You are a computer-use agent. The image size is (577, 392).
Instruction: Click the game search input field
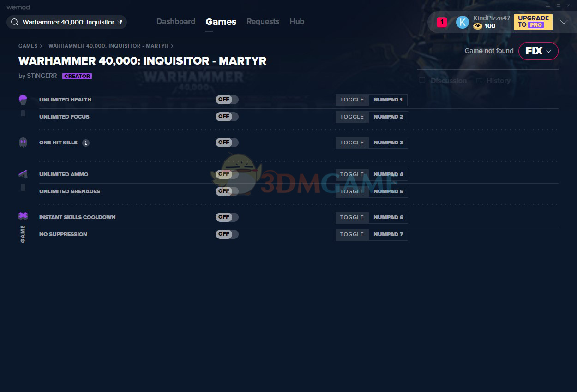pyautogui.click(x=72, y=22)
